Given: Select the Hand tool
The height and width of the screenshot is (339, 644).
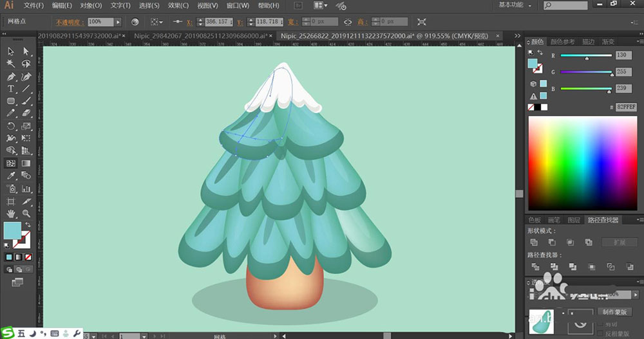Looking at the screenshot, I should (x=11, y=214).
